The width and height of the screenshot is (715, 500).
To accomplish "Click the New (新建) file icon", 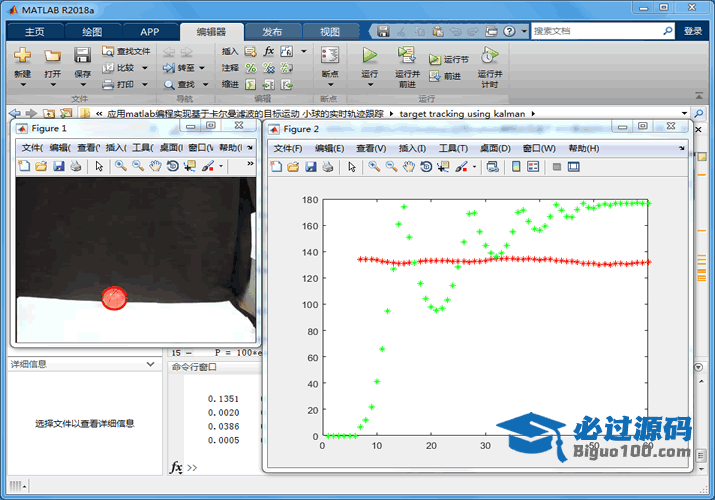I will point(22,55).
